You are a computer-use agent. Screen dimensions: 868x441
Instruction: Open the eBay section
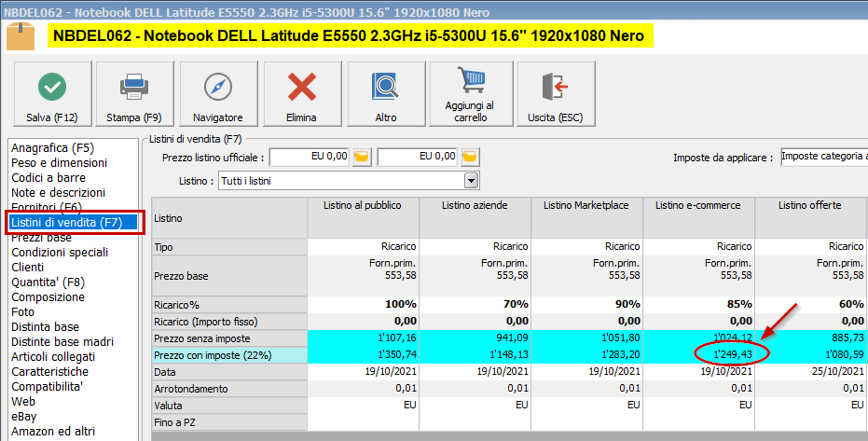pyautogui.click(x=24, y=417)
